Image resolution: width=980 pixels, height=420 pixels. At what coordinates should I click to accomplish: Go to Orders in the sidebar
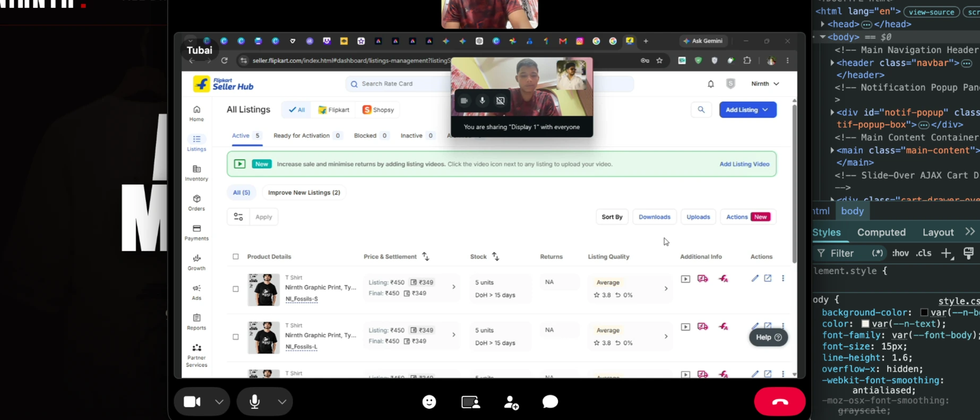tap(196, 203)
